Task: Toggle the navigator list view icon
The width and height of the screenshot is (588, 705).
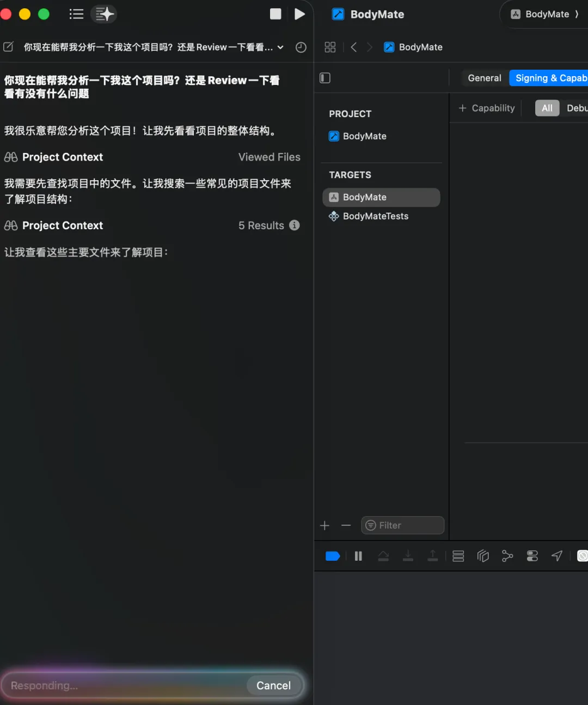Action: tap(76, 14)
